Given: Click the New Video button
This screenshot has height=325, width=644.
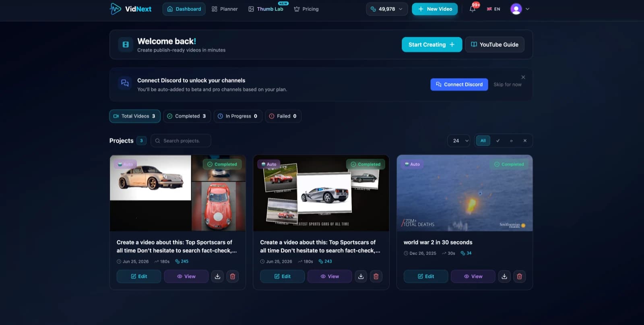Looking at the screenshot, I should tap(435, 9).
